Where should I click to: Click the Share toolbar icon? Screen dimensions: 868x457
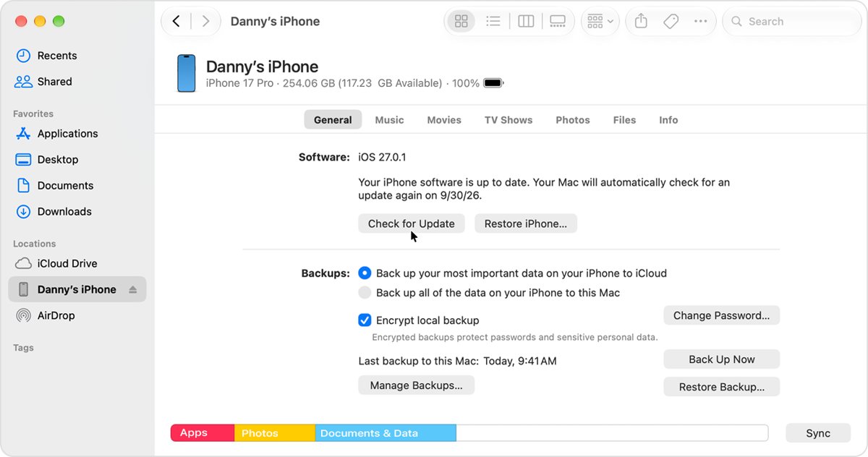[641, 22]
